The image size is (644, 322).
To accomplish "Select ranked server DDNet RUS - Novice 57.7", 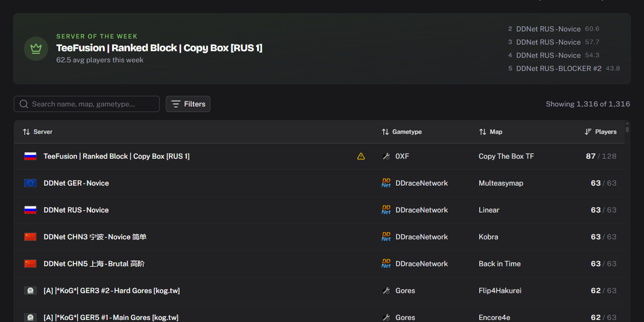I will 554,42.
